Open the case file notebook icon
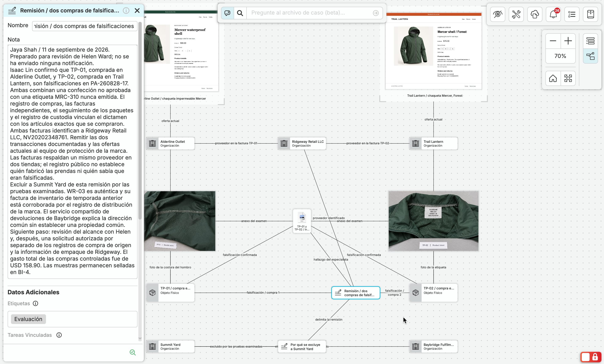The image size is (604, 364). pos(590,14)
